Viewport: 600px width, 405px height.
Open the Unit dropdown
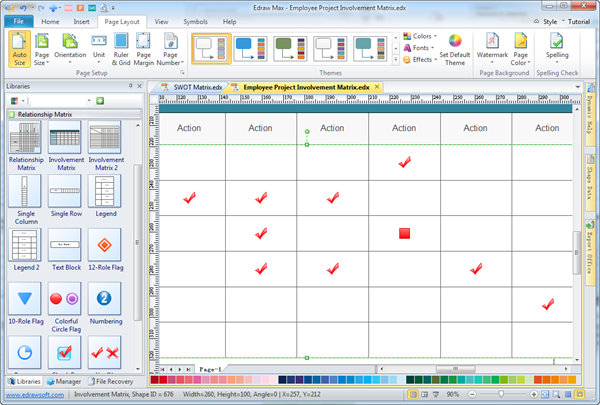[x=99, y=49]
